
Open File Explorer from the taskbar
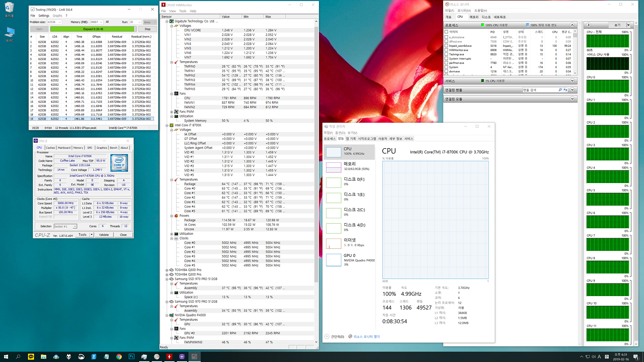(x=43, y=357)
